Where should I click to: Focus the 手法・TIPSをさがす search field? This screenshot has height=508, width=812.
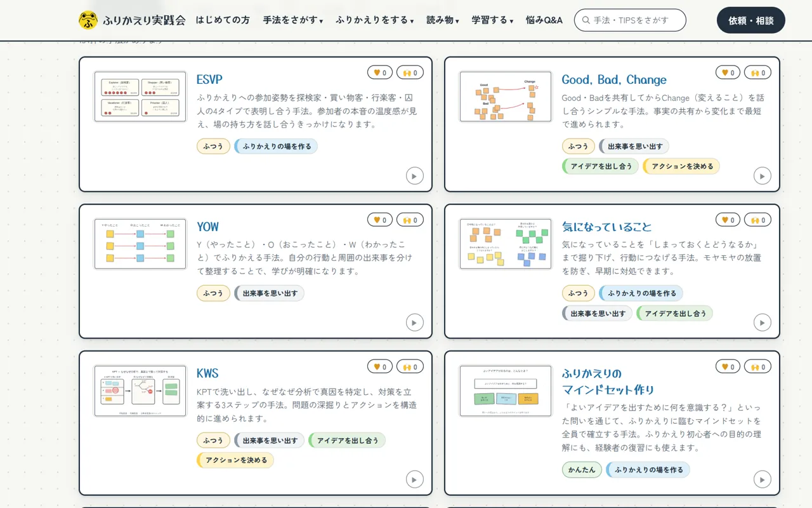pos(630,20)
